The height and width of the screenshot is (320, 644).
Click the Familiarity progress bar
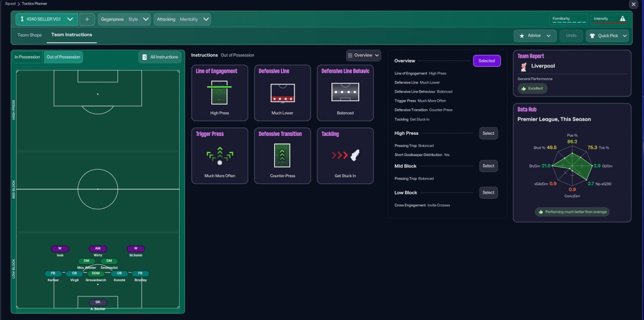(x=569, y=23)
